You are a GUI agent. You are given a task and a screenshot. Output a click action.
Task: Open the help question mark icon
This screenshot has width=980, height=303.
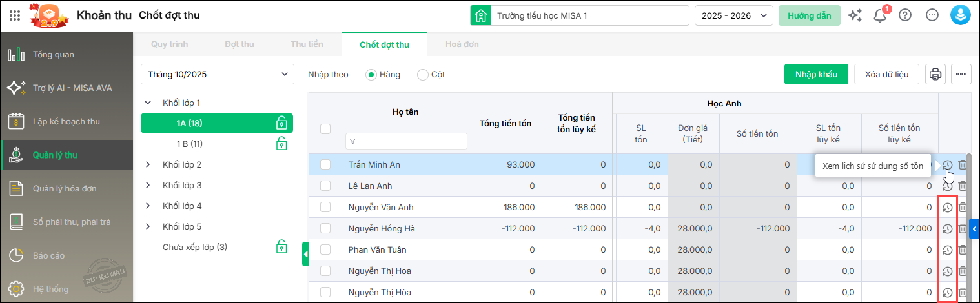[905, 15]
